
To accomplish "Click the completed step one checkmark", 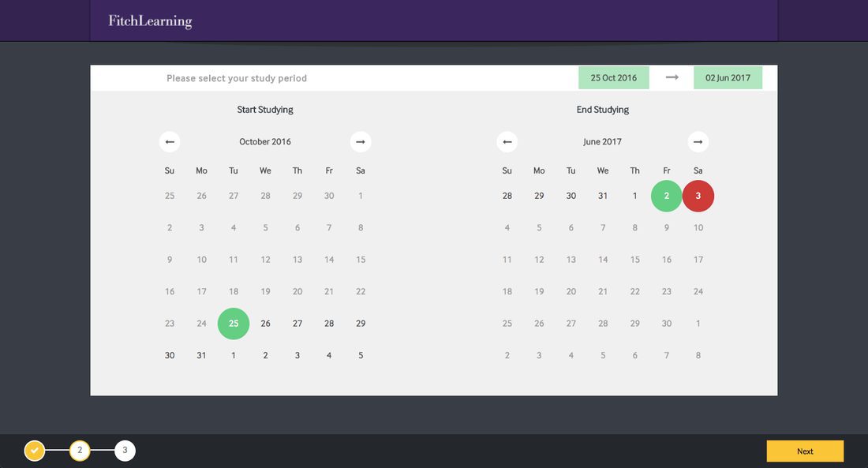I will [34, 451].
